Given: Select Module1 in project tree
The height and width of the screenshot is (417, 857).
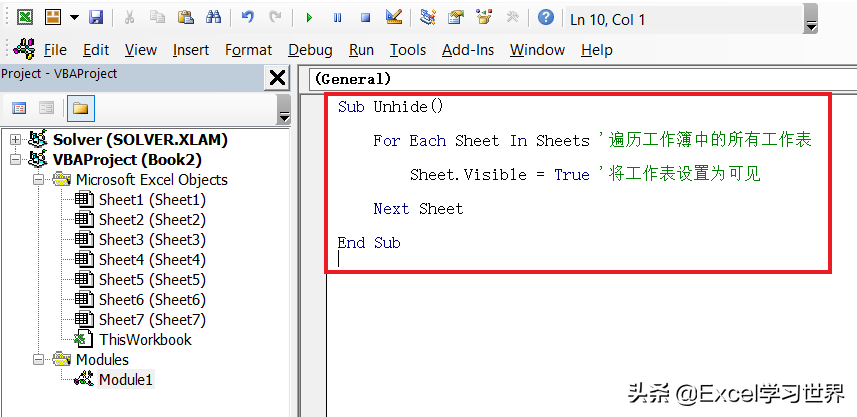Looking at the screenshot, I should [x=126, y=379].
